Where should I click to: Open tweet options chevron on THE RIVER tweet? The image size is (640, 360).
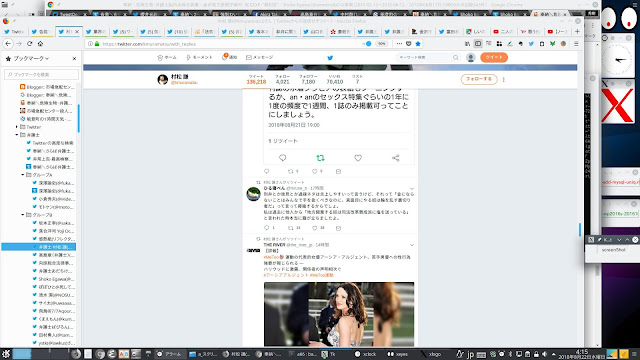pos(411,245)
